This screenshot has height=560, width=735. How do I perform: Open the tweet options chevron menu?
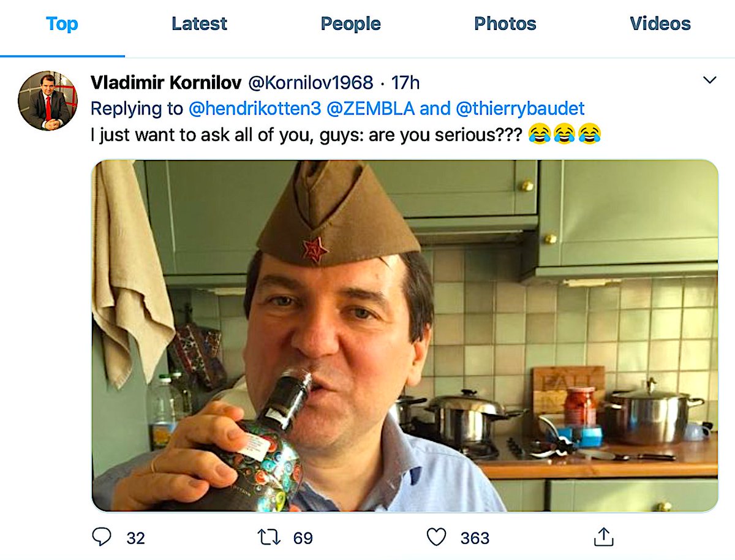click(x=709, y=80)
